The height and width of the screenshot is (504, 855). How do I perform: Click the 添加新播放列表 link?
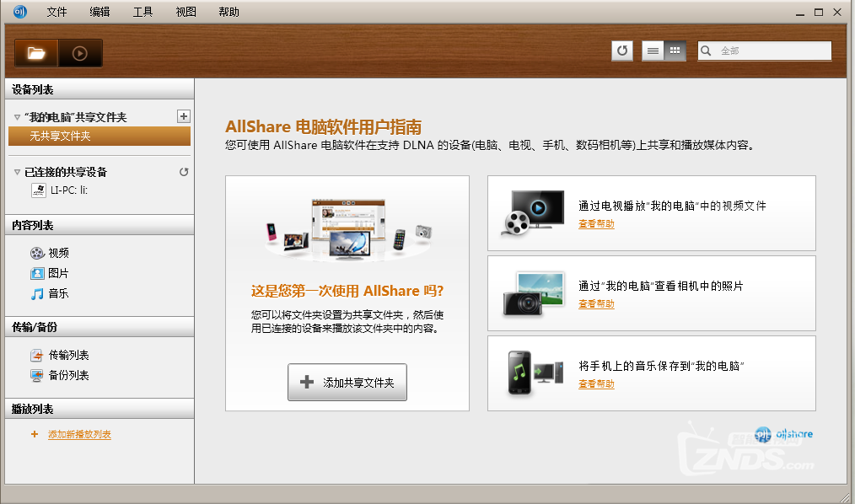(79, 434)
